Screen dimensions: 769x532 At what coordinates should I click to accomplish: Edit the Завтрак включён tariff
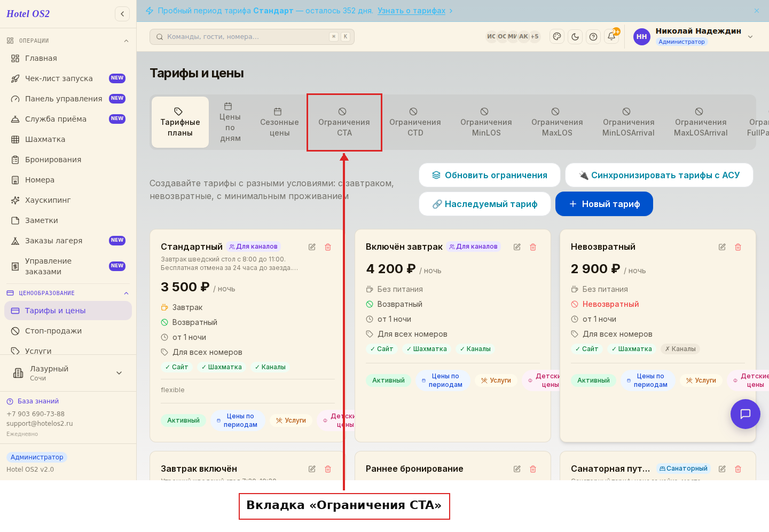pyautogui.click(x=312, y=469)
